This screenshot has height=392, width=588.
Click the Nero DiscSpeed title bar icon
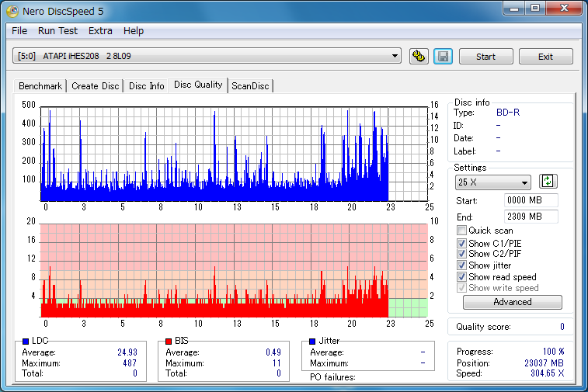12,11
